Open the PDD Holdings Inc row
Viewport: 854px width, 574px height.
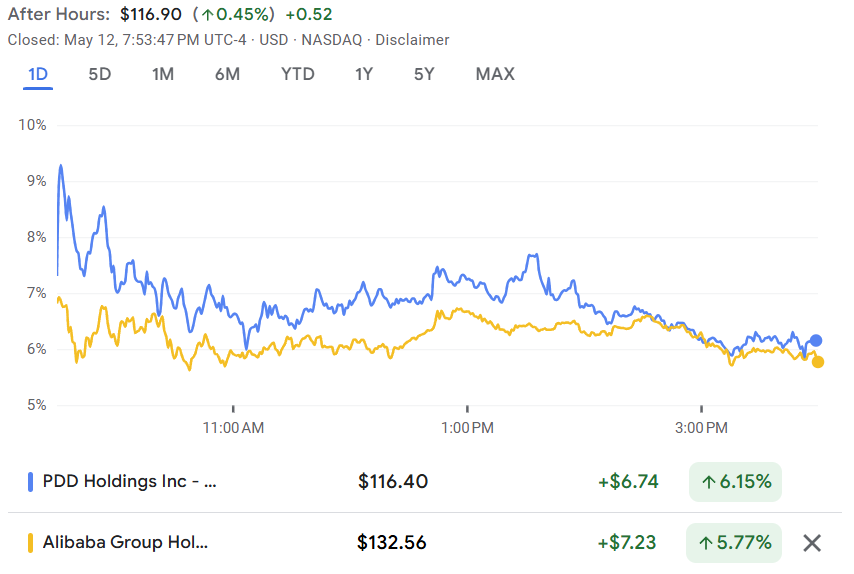pyautogui.click(x=425, y=482)
